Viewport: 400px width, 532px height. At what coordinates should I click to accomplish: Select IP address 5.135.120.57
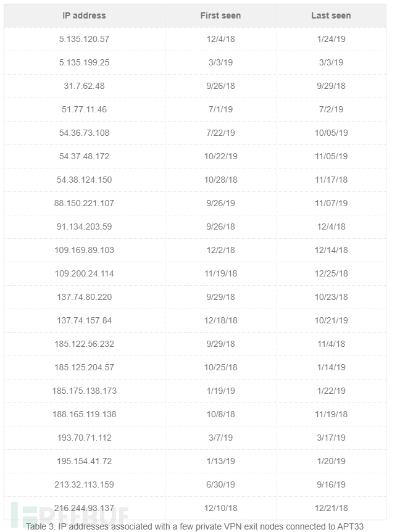[x=84, y=39]
